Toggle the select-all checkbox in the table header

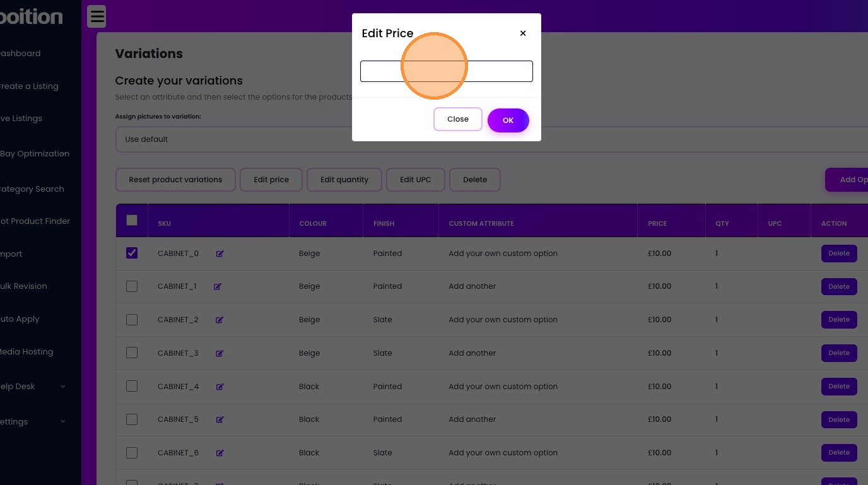click(x=132, y=220)
